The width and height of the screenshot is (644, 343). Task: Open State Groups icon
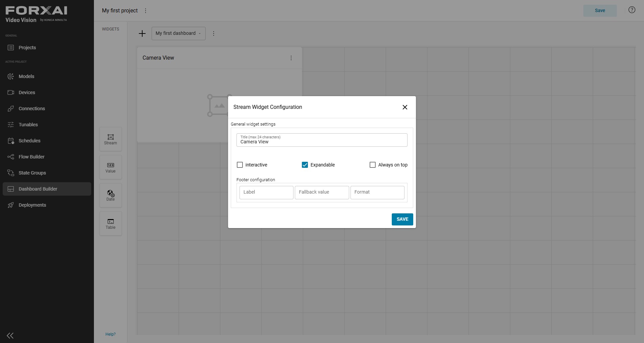11,173
